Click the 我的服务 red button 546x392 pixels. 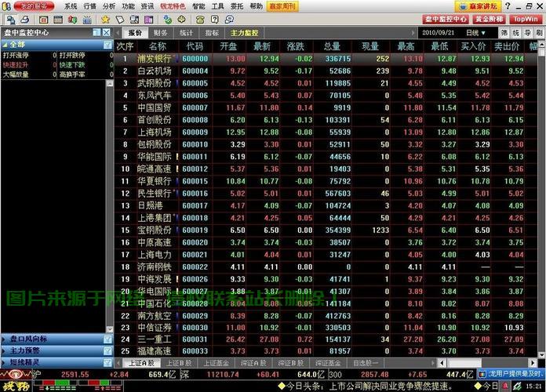pos(34,6)
